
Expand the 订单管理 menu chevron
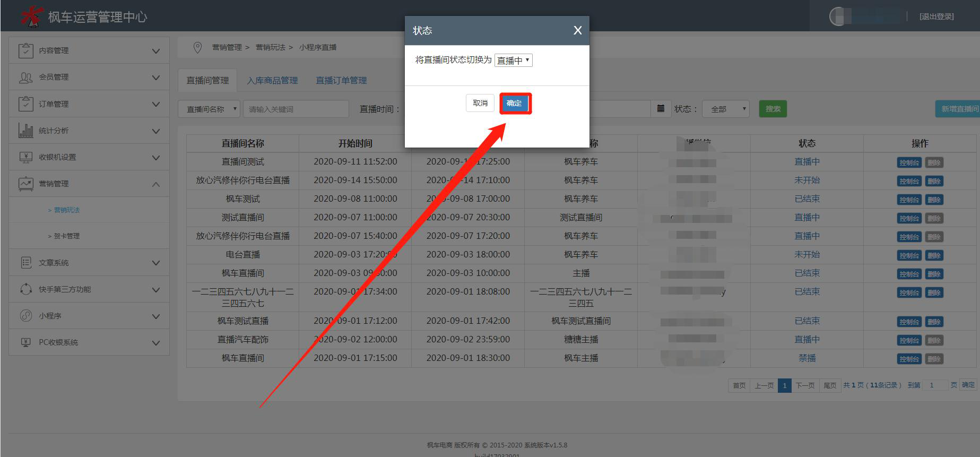[156, 104]
